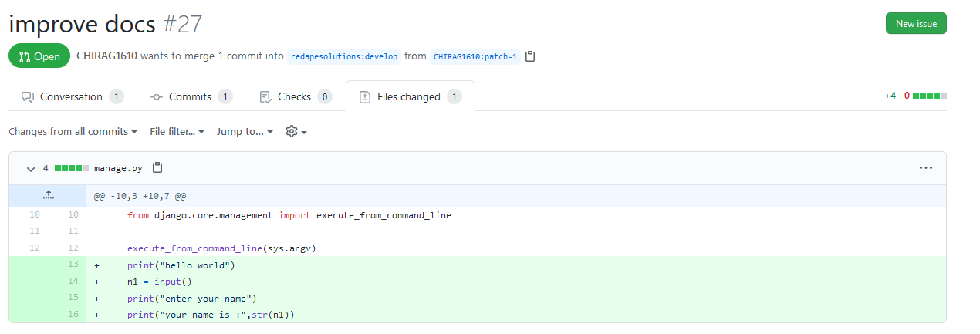980x334 pixels.
Task: Open the manage.py more options menu
Action: coord(926,167)
